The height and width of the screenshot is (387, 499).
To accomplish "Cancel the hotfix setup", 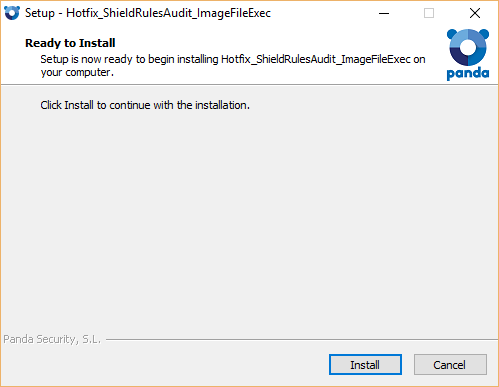I will click(450, 365).
